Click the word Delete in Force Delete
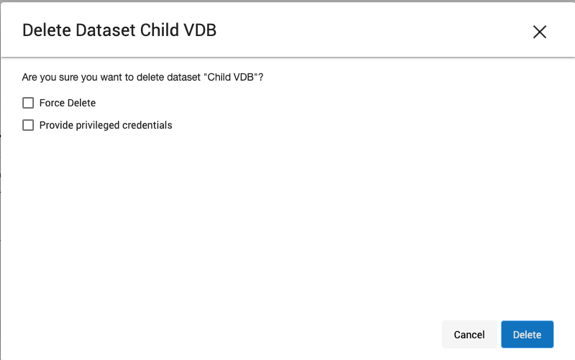The height and width of the screenshot is (360, 575). [82, 103]
